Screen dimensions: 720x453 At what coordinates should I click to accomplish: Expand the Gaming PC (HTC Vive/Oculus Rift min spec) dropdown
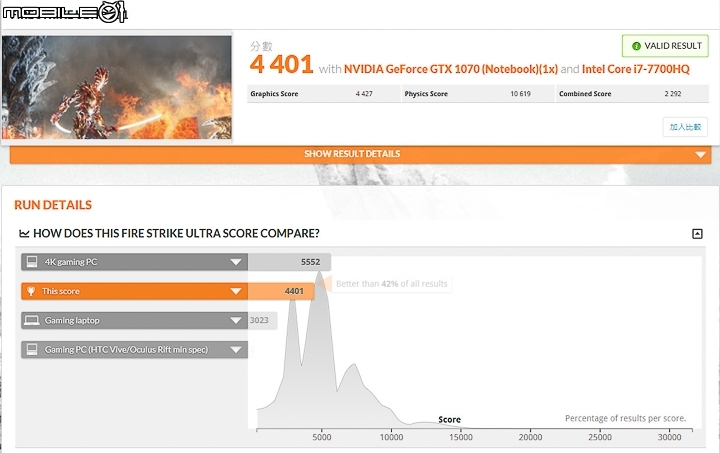coord(236,350)
